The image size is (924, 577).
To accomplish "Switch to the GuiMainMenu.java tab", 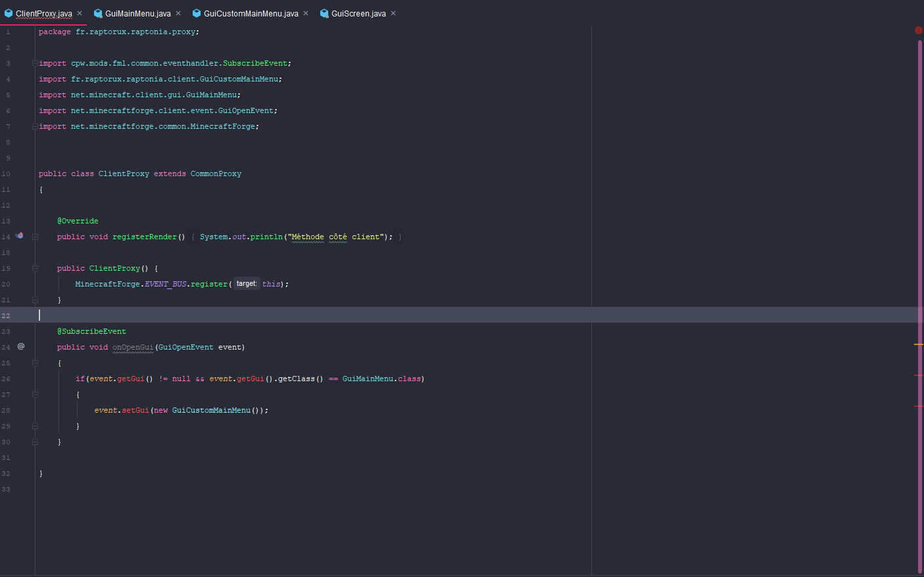I will (137, 13).
